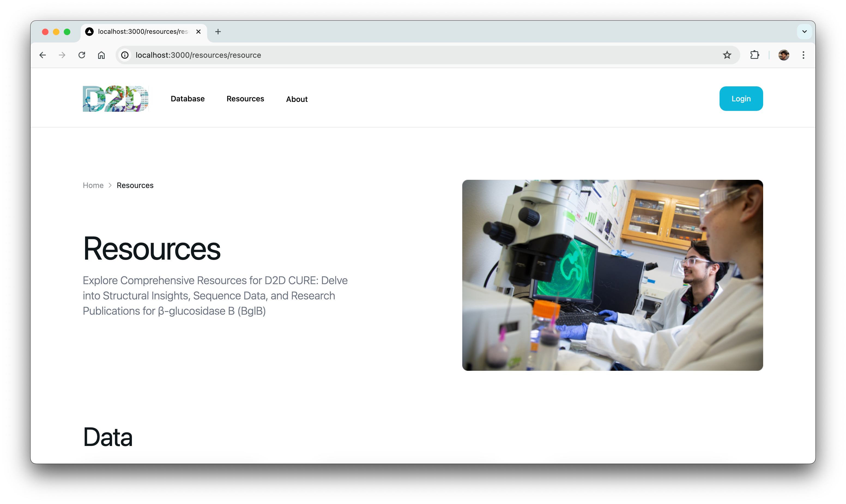Open the extensions puzzle icon
Viewport: 846px width, 504px height.
click(x=754, y=55)
